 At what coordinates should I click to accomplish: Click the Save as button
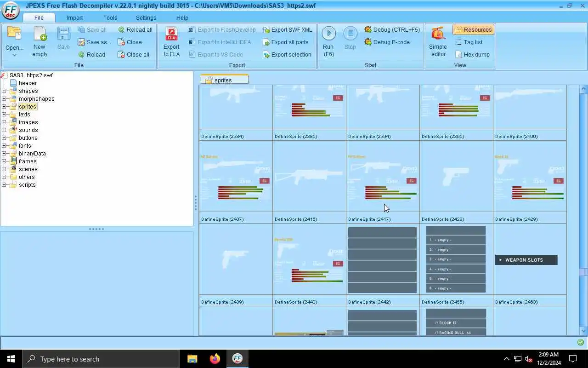click(95, 42)
